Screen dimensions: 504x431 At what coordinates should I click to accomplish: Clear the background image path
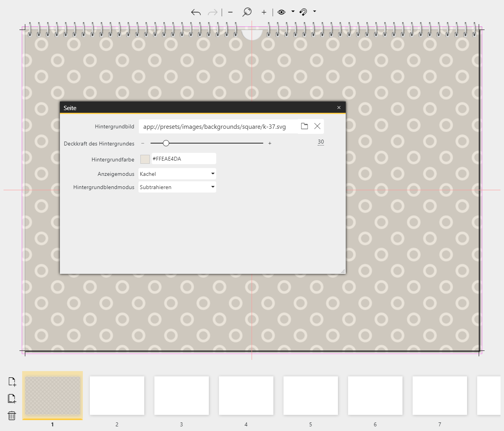click(317, 126)
